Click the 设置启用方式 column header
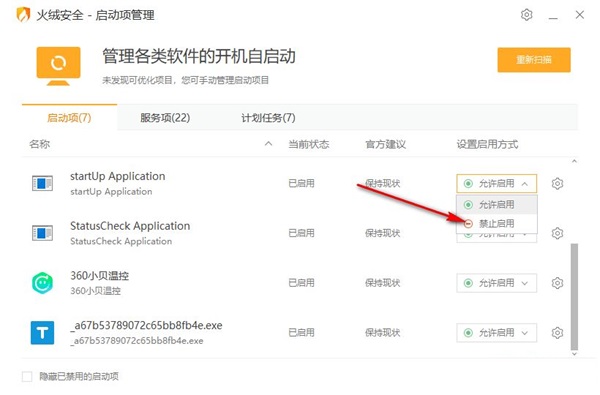600x395 pixels. pyautogui.click(x=487, y=144)
